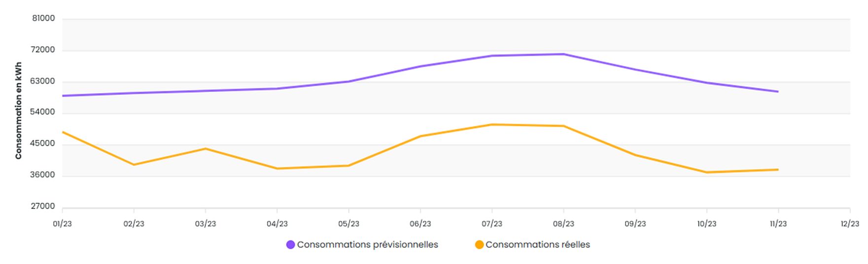Click the orange line point at 07/23
The image size is (868, 264).
492,125
